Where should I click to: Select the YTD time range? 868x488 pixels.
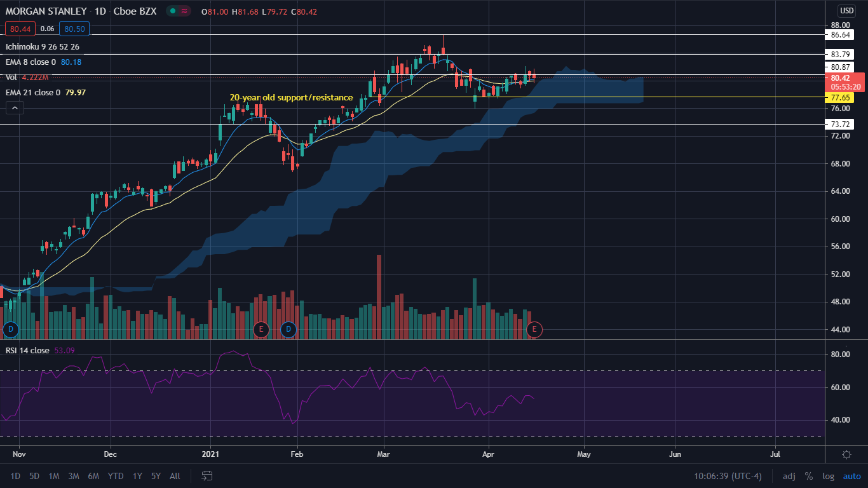[x=116, y=476]
